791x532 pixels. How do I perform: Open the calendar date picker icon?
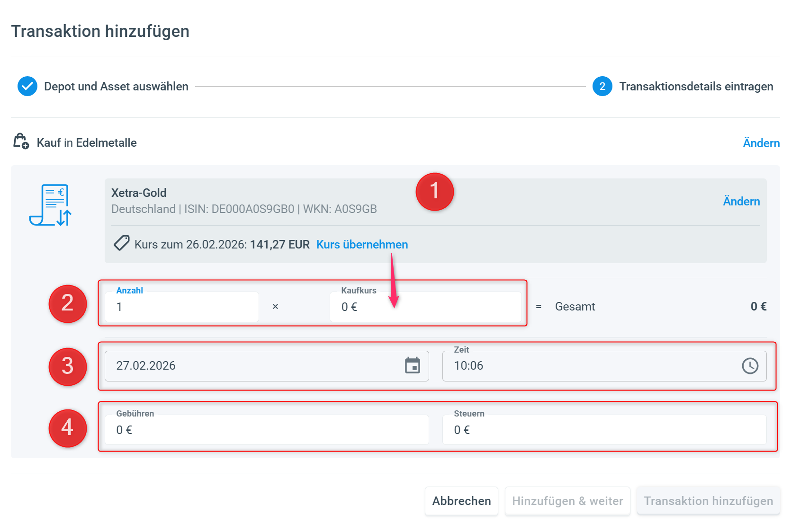(x=412, y=365)
